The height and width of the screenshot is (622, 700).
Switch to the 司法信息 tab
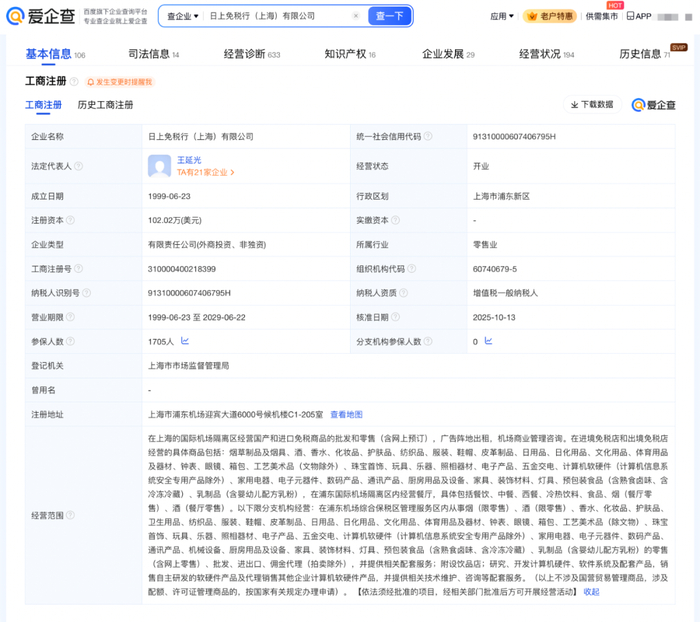(154, 54)
